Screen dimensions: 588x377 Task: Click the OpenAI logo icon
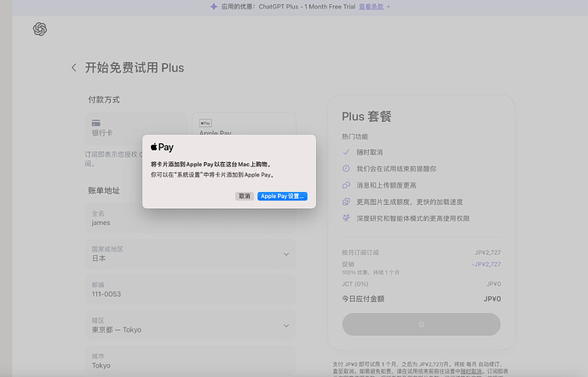40,29
